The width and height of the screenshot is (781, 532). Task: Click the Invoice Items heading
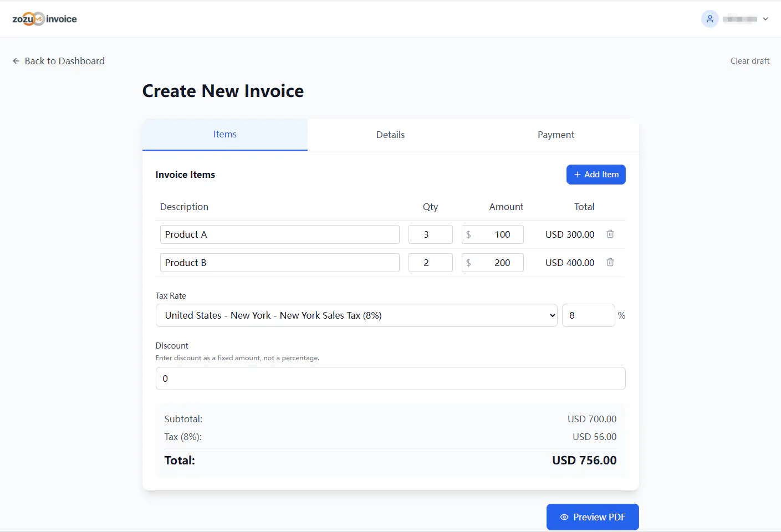tap(185, 175)
